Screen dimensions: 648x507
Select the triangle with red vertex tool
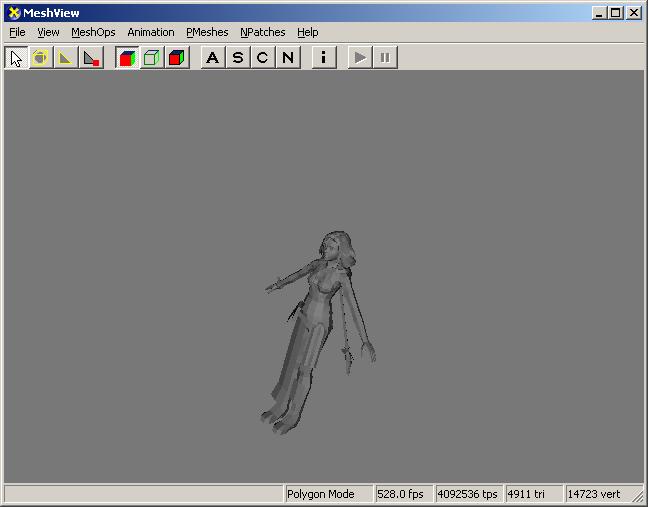[x=91, y=57]
